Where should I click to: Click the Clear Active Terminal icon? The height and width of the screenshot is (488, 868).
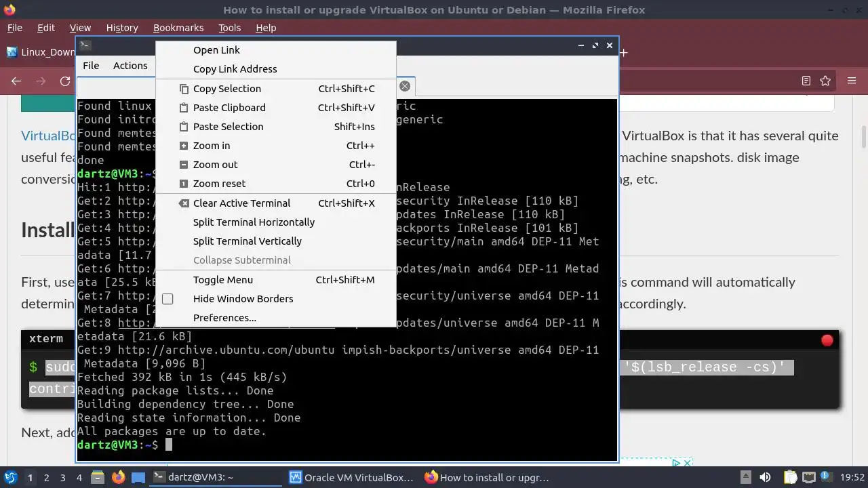184,203
